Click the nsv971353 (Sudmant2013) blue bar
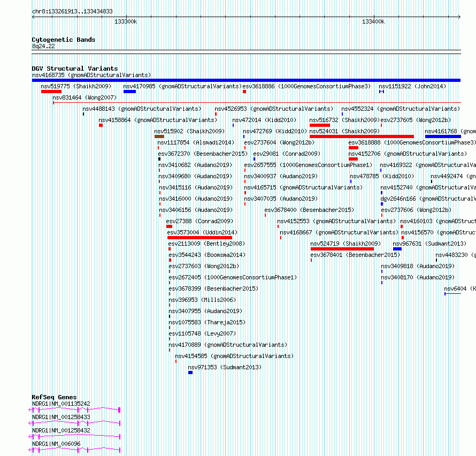The height and width of the screenshot is (456, 476). pos(190,373)
